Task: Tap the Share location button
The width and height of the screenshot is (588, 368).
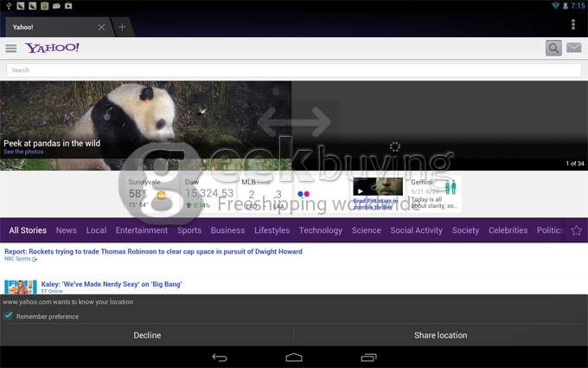Action: pos(440,335)
